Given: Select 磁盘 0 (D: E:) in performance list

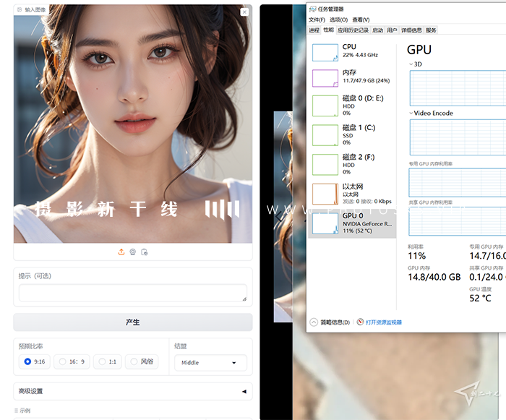Looking at the screenshot, I should point(352,106).
